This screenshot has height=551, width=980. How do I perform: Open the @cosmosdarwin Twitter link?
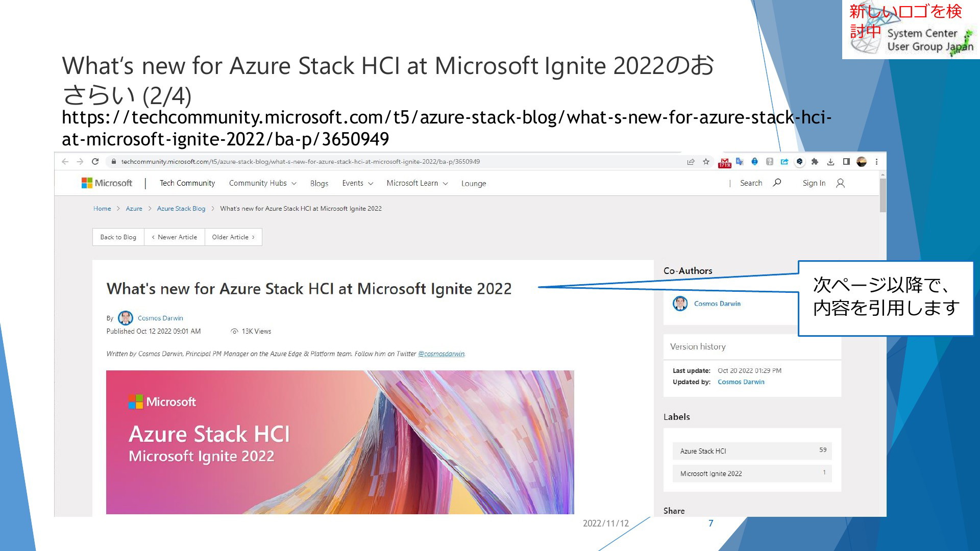[x=441, y=354]
